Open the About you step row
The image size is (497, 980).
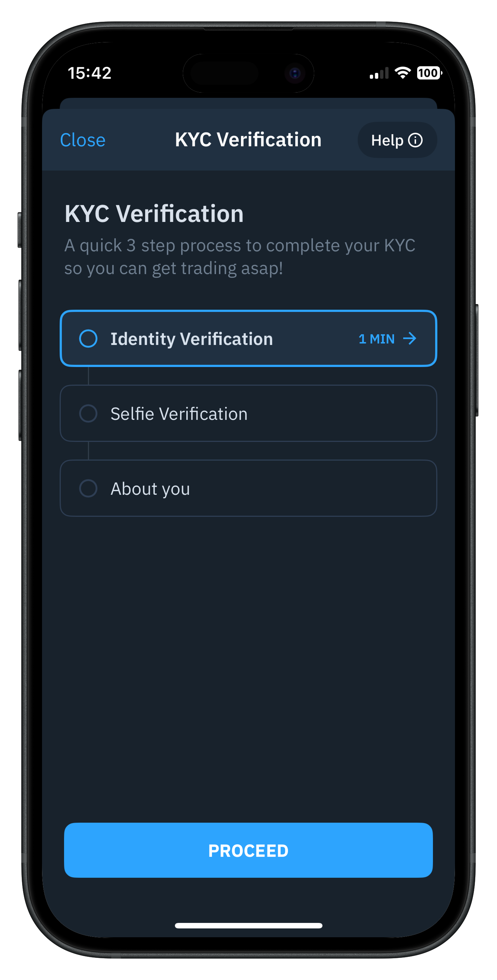(248, 488)
